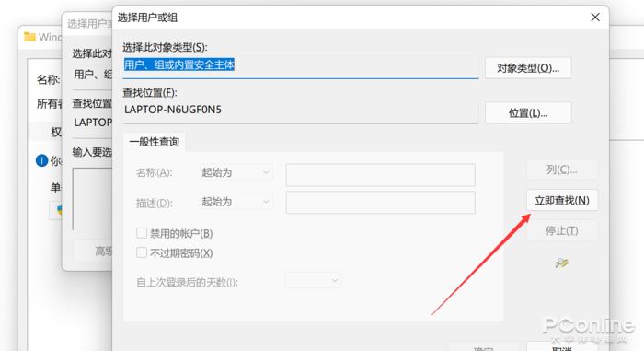Click the 选择此对象类型 highlighted text field
This screenshot has width=644, height=351.
[x=301, y=66]
